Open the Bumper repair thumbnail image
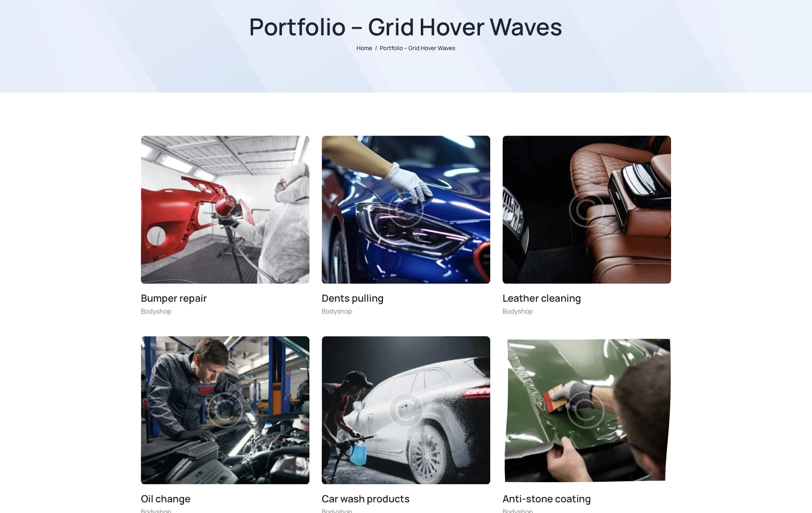The image size is (812, 513). pyautogui.click(x=225, y=210)
